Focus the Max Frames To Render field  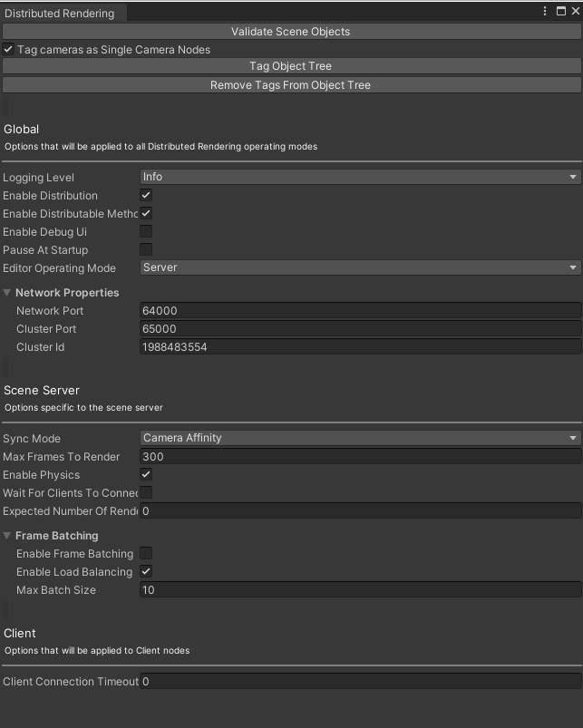pyautogui.click(x=360, y=457)
